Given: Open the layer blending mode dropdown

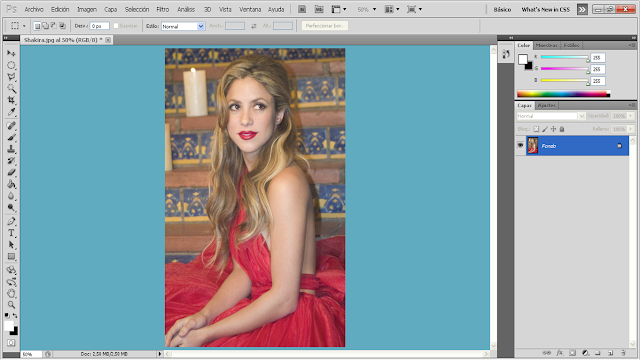Looking at the screenshot, I should click(x=551, y=116).
